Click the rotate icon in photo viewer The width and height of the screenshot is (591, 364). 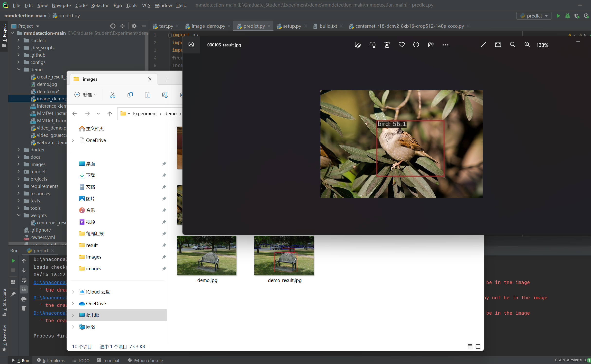point(372,45)
